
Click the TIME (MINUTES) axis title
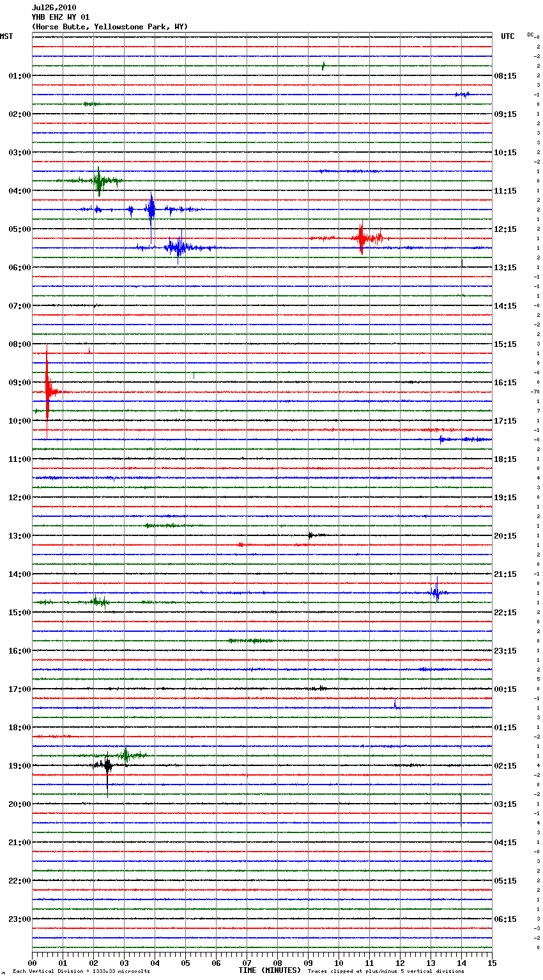pos(270,970)
